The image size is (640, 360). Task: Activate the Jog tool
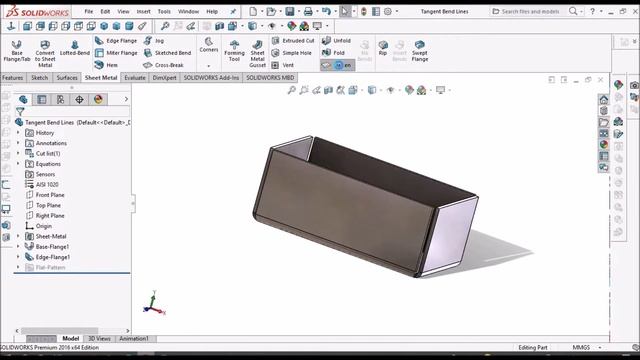[154, 41]
